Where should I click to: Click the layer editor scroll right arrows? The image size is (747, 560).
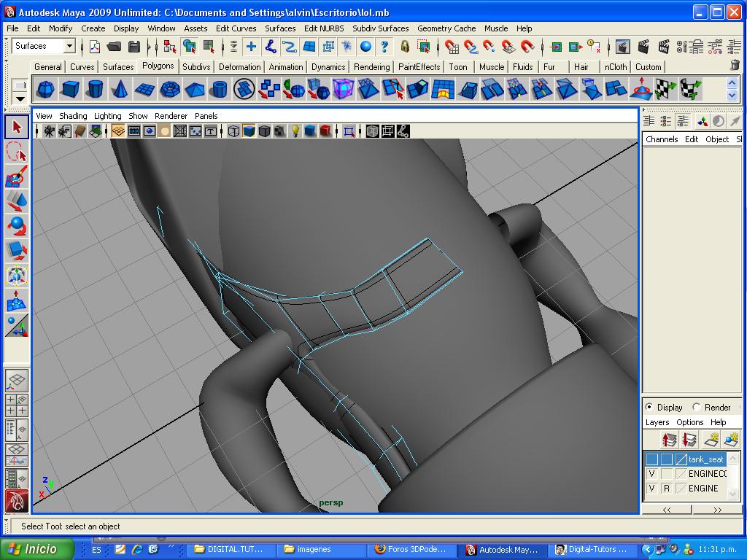click(x=718, y=510)
